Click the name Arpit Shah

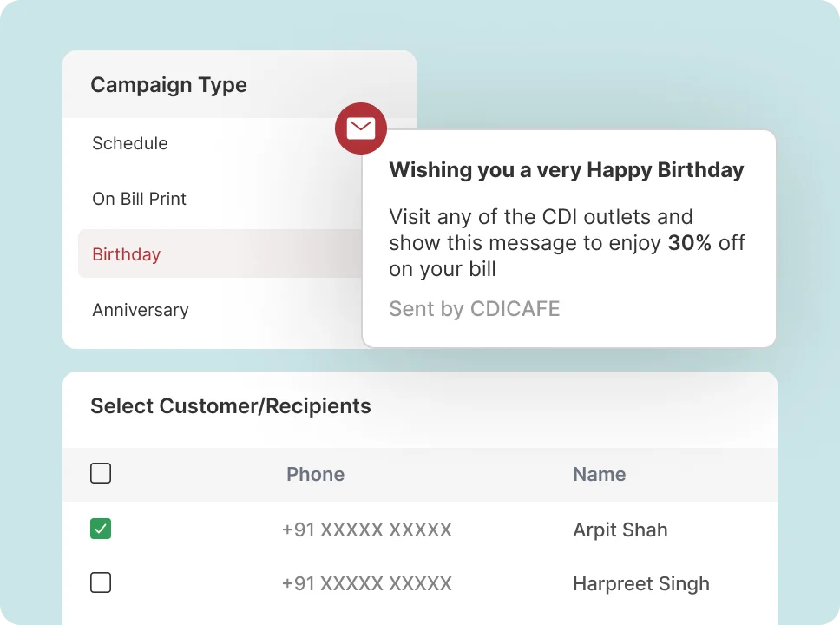[x=620, y=530]
